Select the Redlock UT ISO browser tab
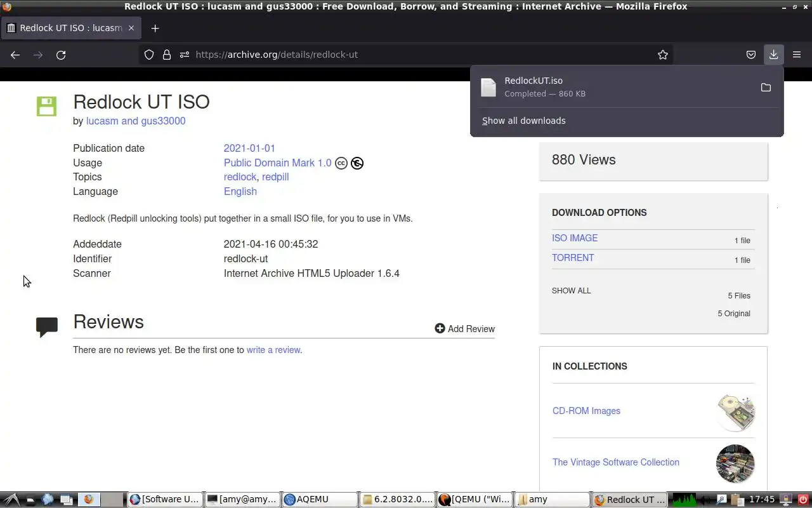Image resolution: width=812 pixels, height=508 pixels. click(x=70, y=28)
